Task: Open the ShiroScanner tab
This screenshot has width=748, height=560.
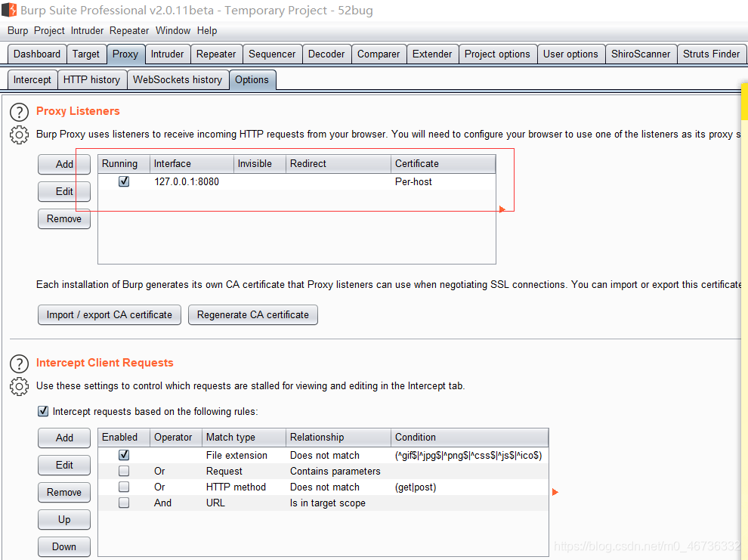Action: 641,54
